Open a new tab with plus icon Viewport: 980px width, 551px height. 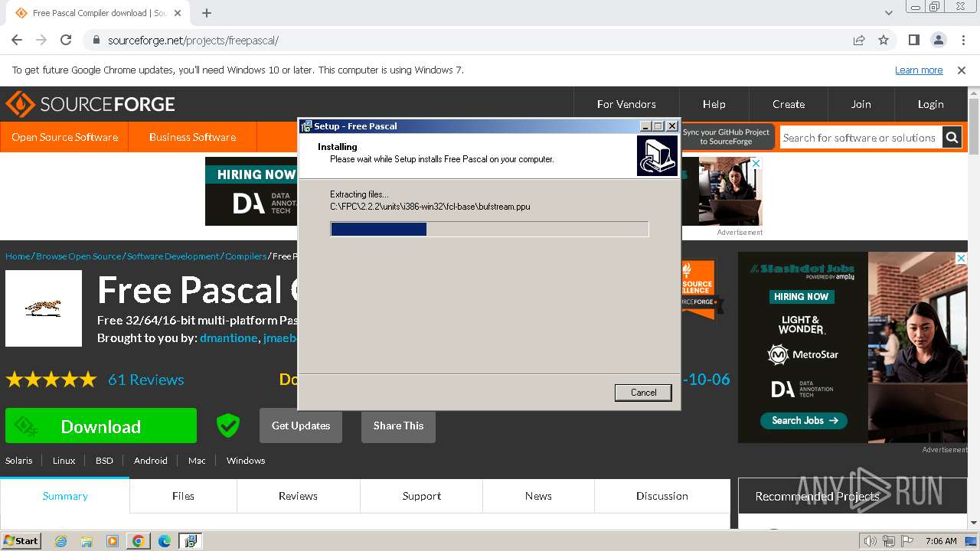tap(207, 13)
